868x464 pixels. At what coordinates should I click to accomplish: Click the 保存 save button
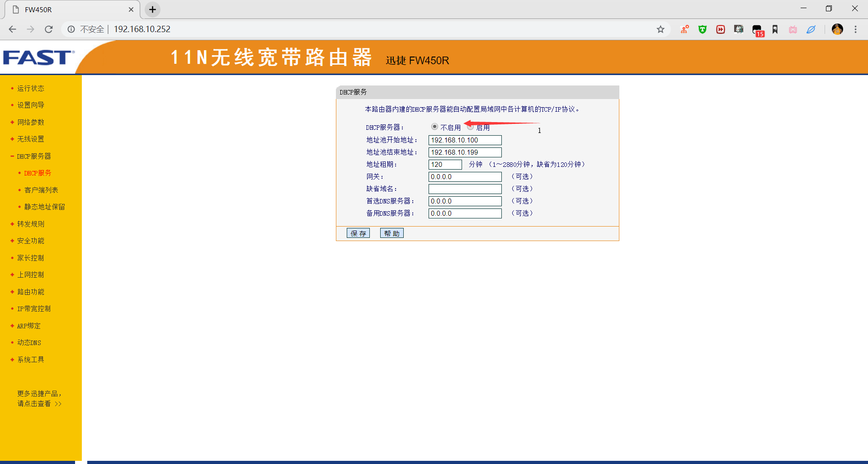pyautogui.click(x=358, y=233)
